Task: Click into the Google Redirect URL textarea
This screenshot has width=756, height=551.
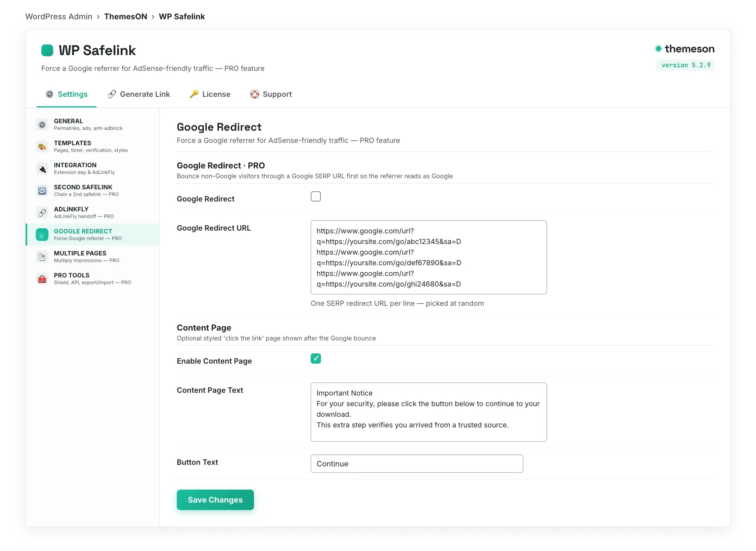Action: tap(428, 257)
